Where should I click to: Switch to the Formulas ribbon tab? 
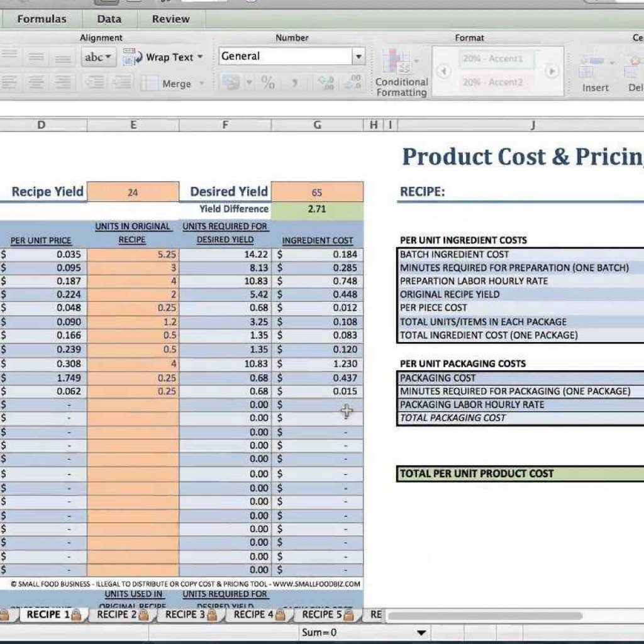tap(42, 19)
